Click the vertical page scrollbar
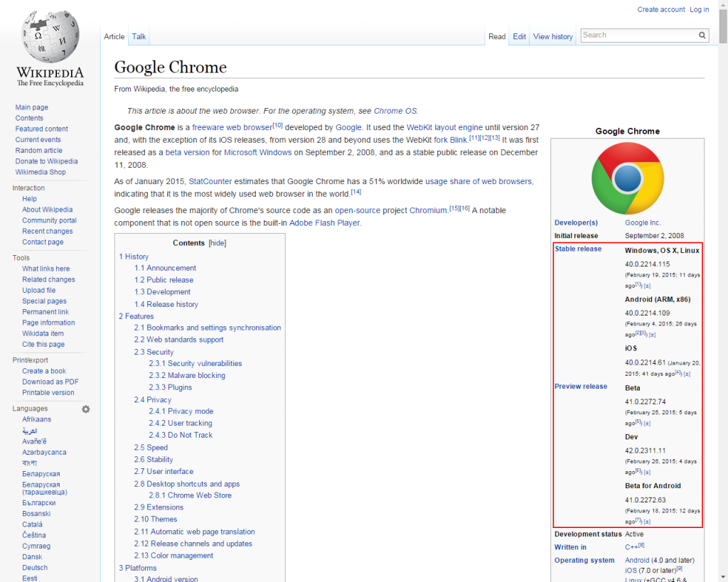Image resolution: width=728 pixels, height=582 pixels. pos(723,291)
